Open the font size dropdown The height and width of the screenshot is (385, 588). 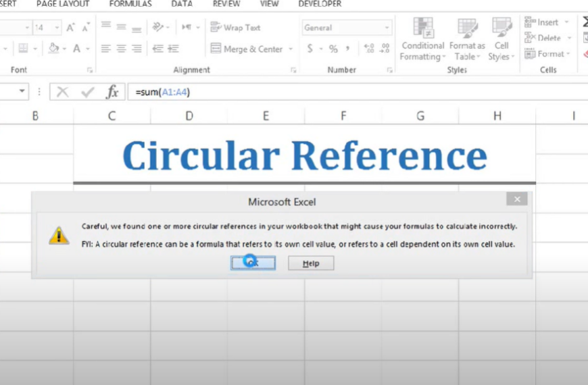click(57, 28)
